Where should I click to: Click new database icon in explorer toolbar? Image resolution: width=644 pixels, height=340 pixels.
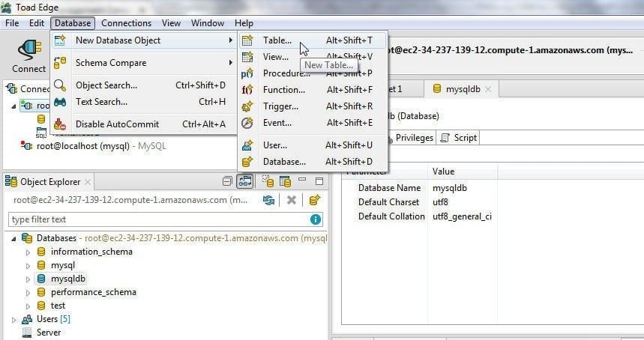(x=315, y=200)
